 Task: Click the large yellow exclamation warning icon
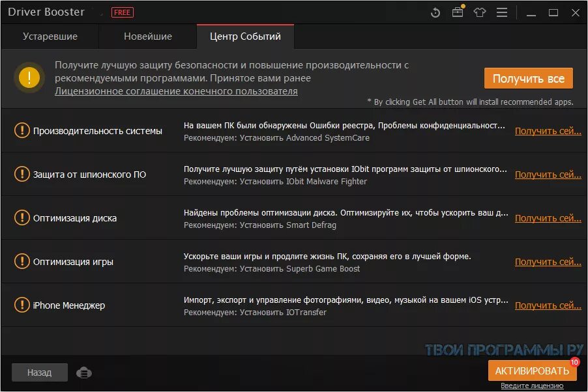coord(29,77)
